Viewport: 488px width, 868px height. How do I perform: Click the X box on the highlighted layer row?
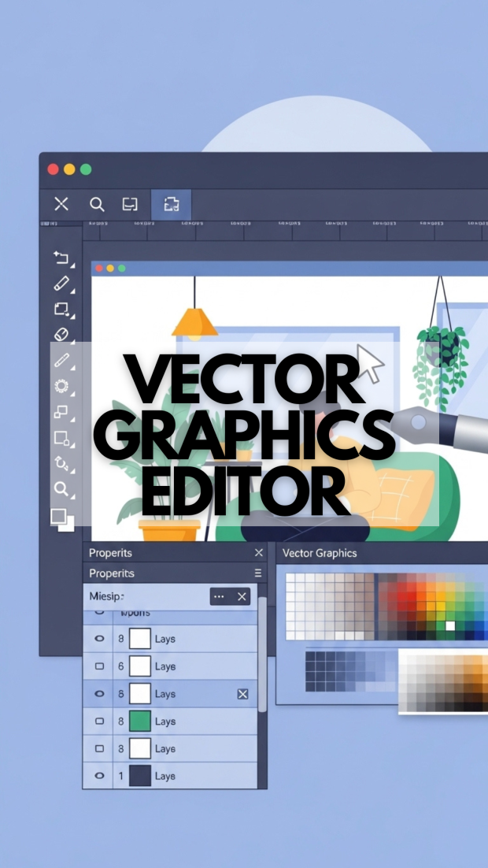coord(242,694)
